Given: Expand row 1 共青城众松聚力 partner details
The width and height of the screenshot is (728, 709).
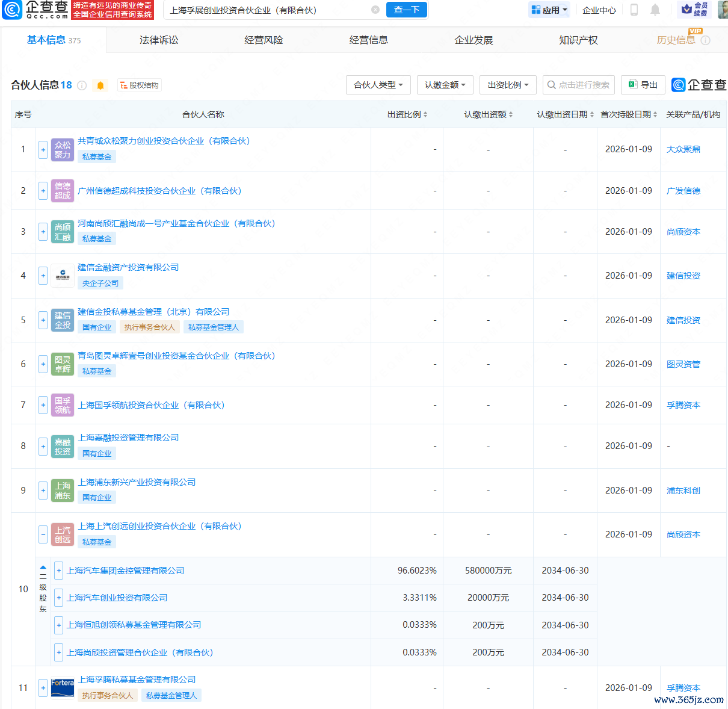Looking at the screenshot, I should [x=43, y=149].
